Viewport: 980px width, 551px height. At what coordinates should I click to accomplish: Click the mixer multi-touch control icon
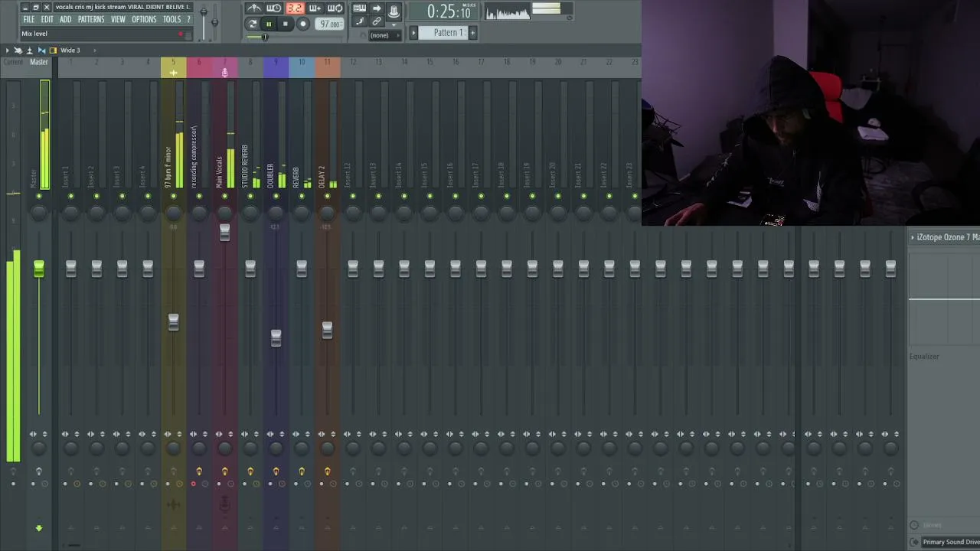point(18,51)
